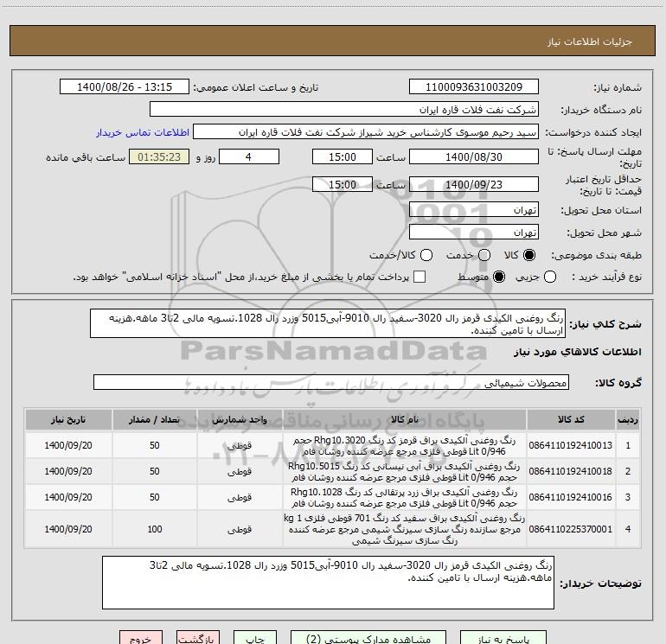666x644 pixels.
Task: Click the price validity date 1400/09/23
Action: (x=474, y=184)
